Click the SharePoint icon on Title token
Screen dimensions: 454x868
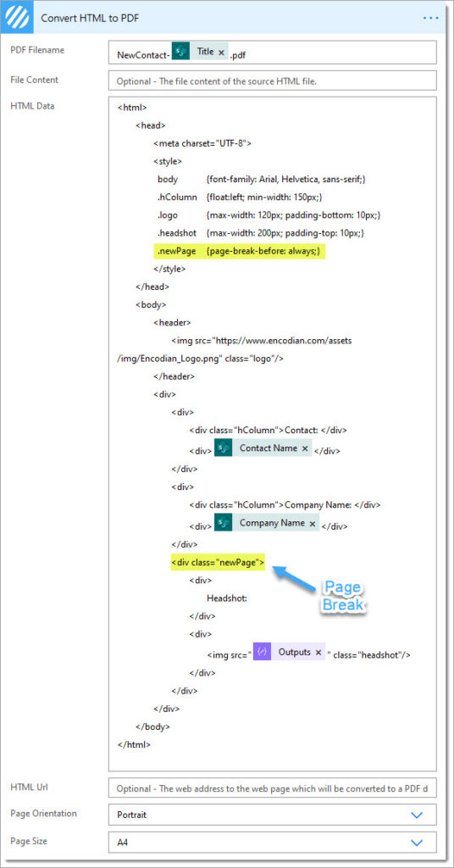pos(180,52)
